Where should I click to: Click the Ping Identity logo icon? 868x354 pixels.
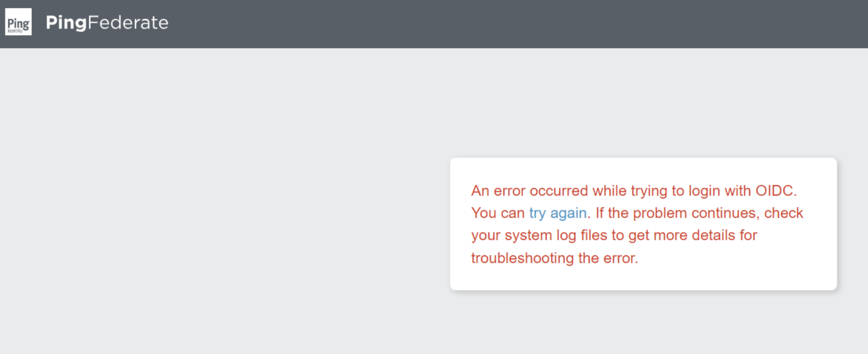pyautogui.click(x=18, y=22)
